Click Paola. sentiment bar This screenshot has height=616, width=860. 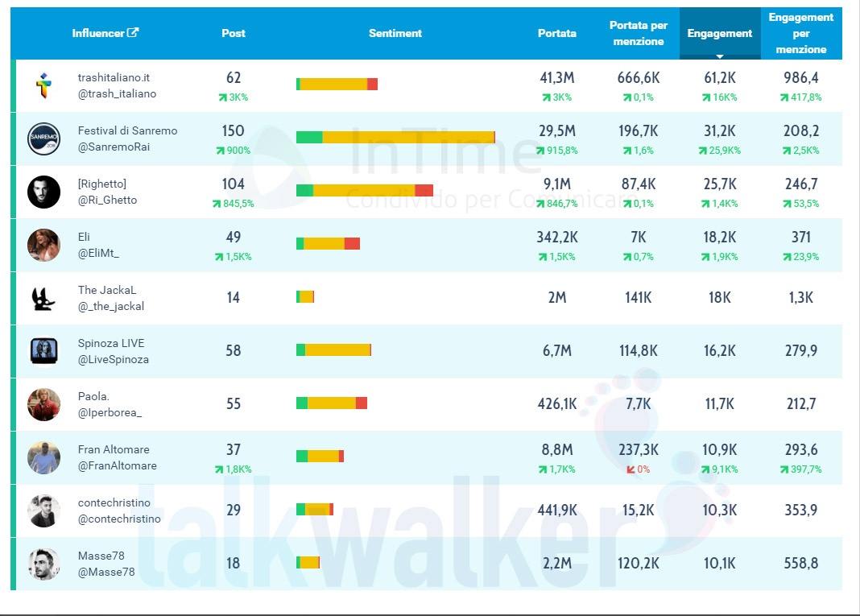tap(331, 403)
